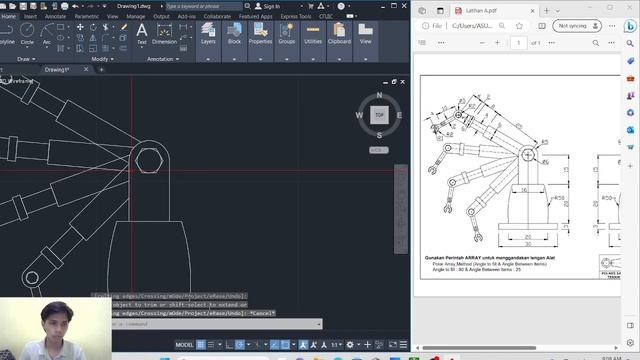
Task: Toggle object snap tracking in status bar
Action: (275, 345)
